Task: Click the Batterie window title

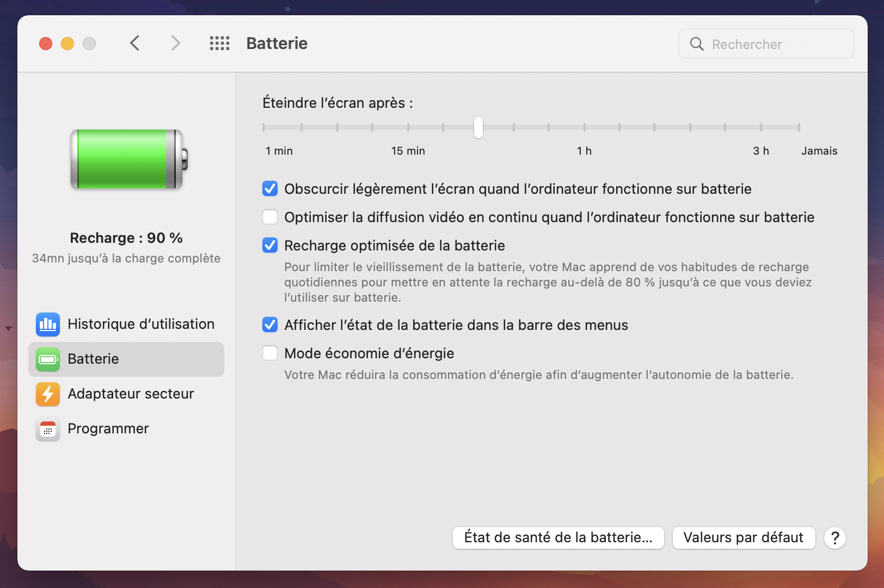Action: click(x=277, y=44)
